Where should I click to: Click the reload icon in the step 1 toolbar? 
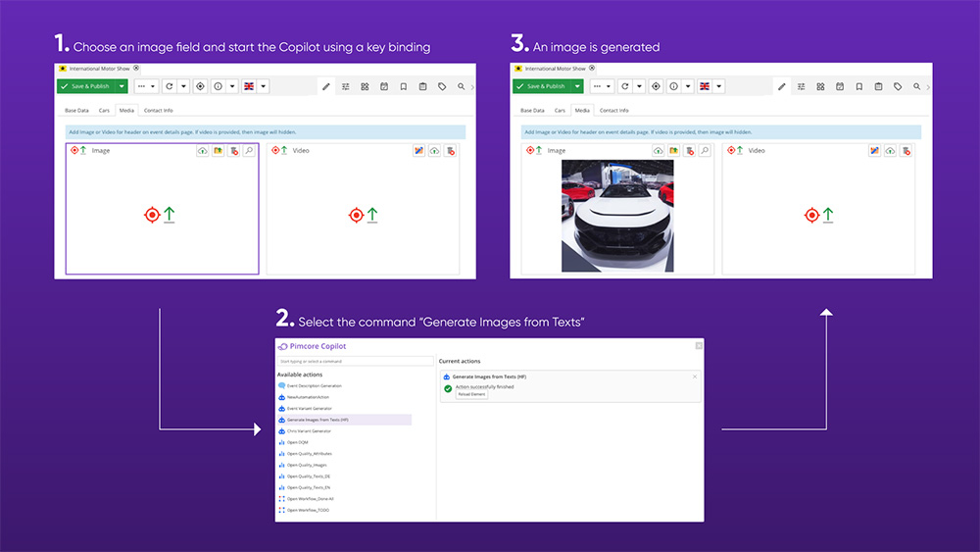pos(170,86)
